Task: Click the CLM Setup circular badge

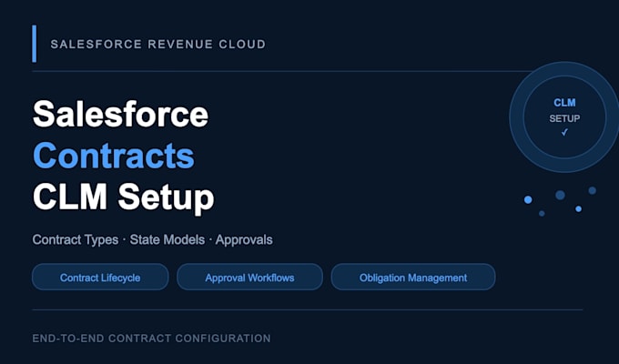Action: pos(564,116)
